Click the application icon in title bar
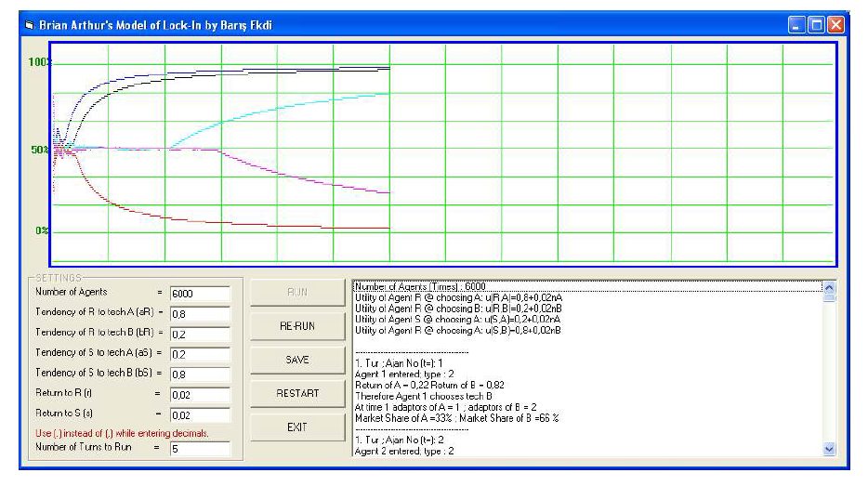The width and height of the screenshot is (868, 486). click(30, 25)
